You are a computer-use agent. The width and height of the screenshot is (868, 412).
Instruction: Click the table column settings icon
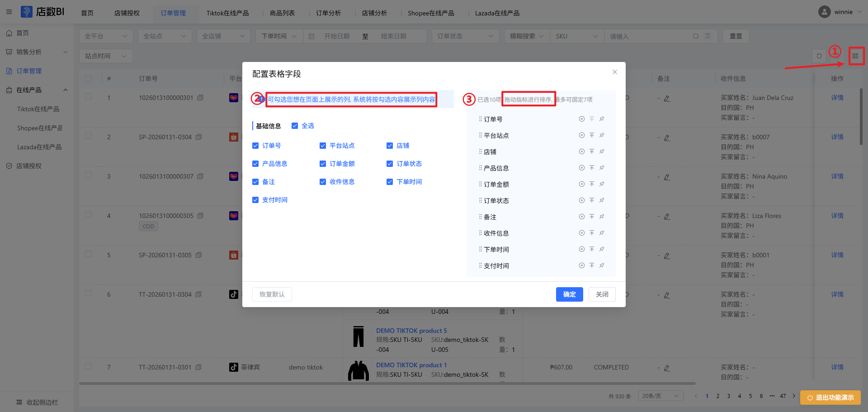[x=855, y=56]
